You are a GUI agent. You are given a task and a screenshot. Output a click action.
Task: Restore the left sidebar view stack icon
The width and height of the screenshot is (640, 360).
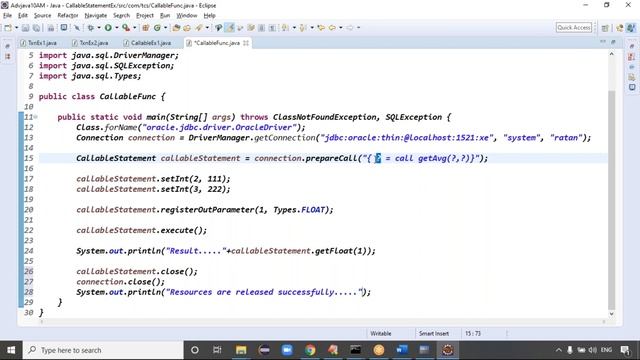7,46
